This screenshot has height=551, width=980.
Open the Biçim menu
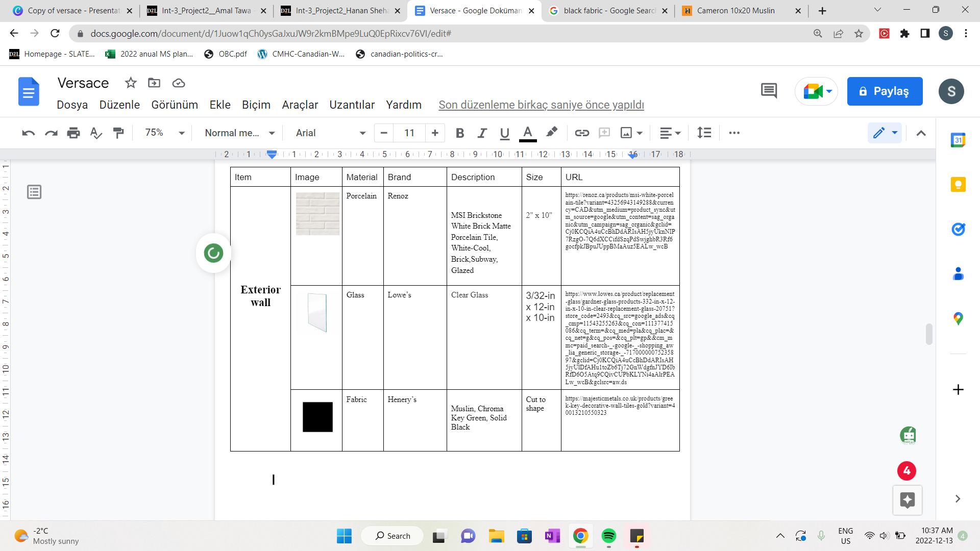(256, 105)
